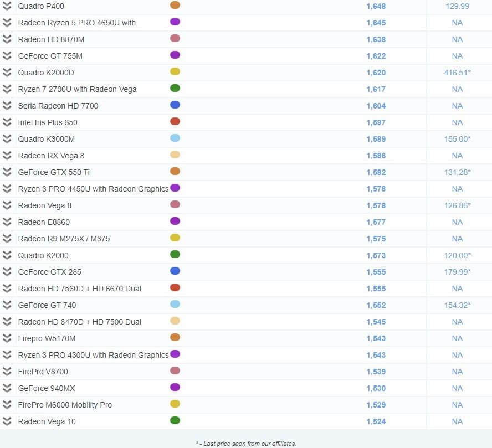The image size is (492, 448).
Task: Click the light blue dot for Quadro K3000M
Action: 175,138
